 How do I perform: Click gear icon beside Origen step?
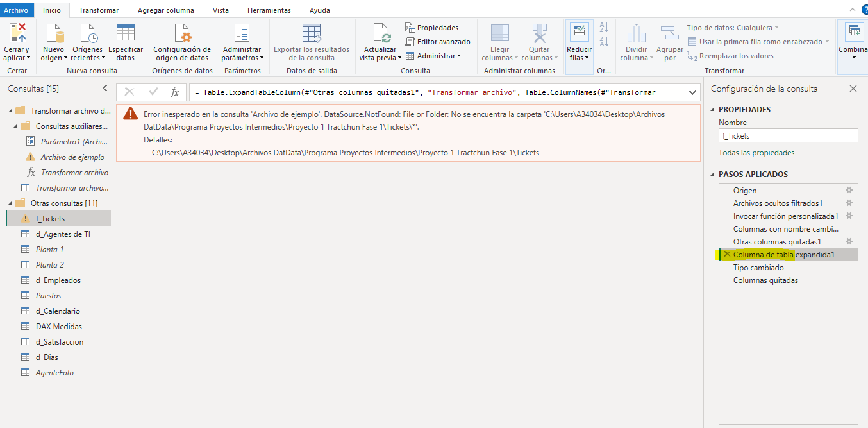tap(849, 191)
